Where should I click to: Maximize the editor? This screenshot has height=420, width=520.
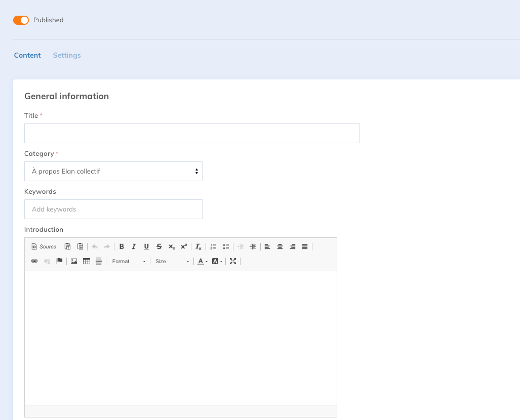pos(233,261)
